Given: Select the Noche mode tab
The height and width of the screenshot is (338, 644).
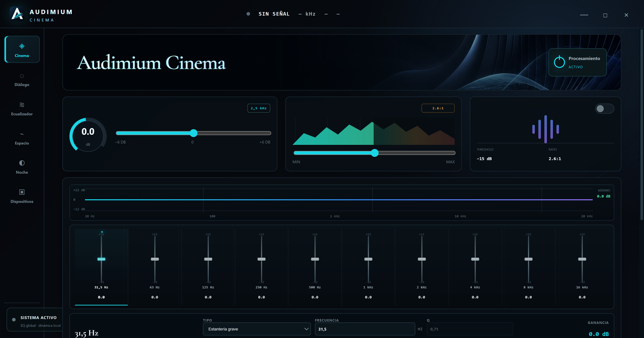Looking at the screenshot, I should click(22, 167).
